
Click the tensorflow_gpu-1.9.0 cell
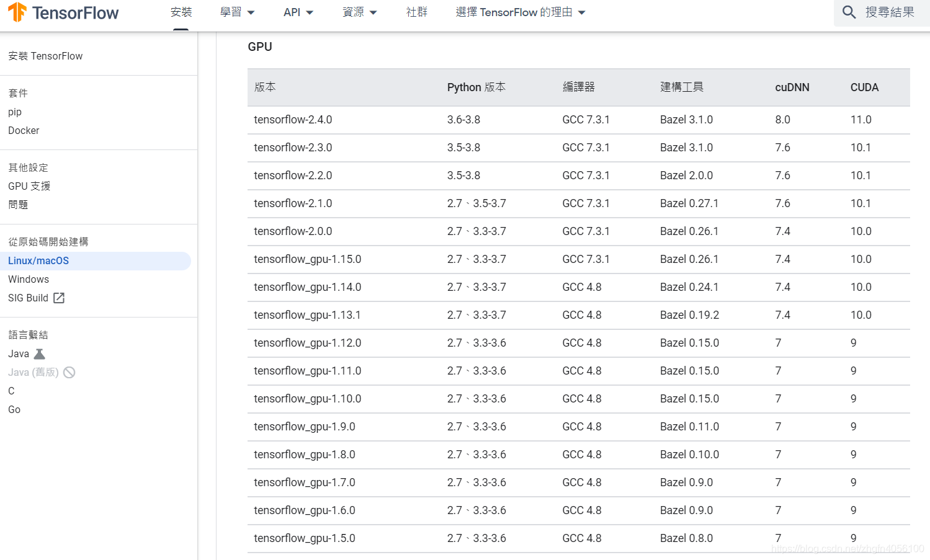pyautogui.click(x=305, y=427)
